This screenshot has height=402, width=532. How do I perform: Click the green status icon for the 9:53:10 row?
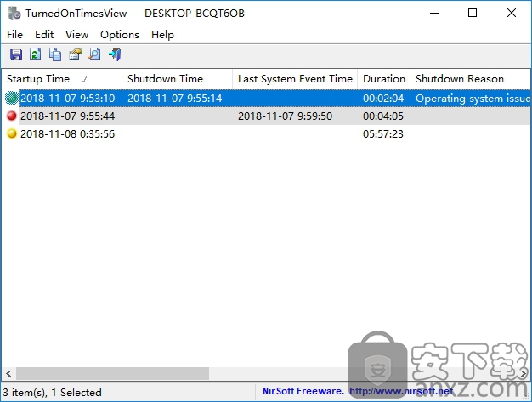point(12,98)
